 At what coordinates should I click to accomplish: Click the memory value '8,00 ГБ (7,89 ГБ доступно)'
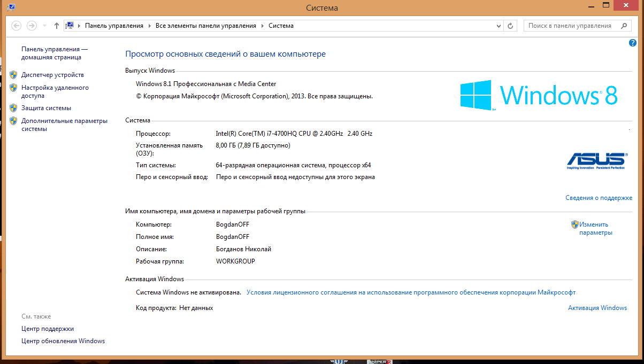click(x=253, y=145)
